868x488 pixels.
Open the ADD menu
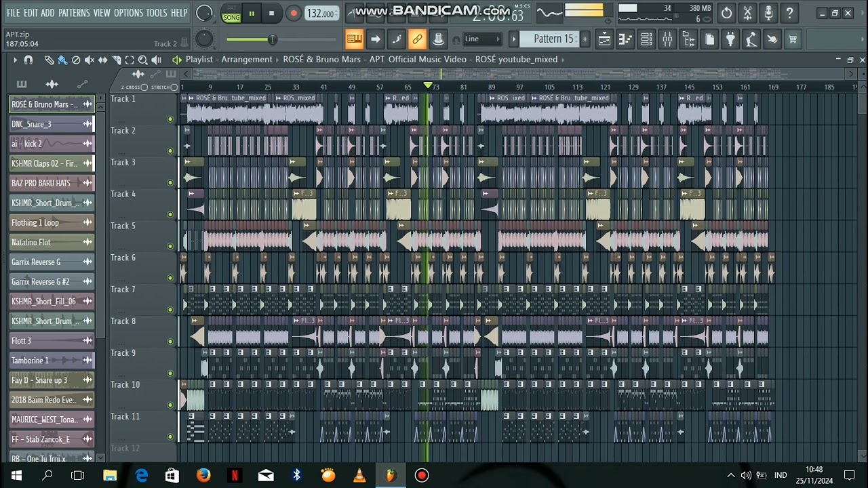47,13
